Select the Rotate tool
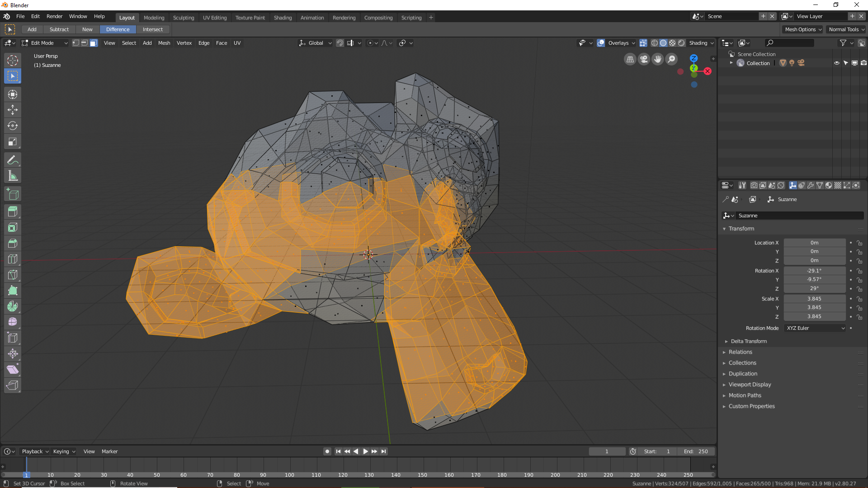The height and width of the screenshot is (488, 868). 13,126
